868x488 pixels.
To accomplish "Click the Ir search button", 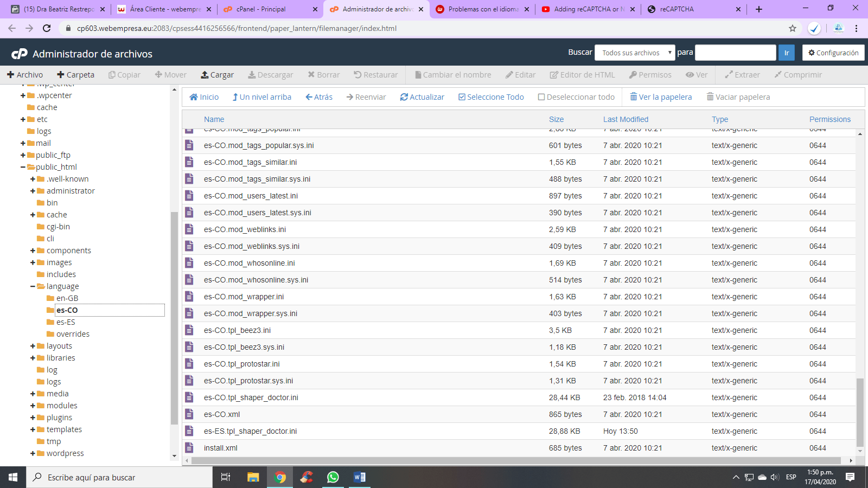I will pyautogui.click(x=787, y=53).
